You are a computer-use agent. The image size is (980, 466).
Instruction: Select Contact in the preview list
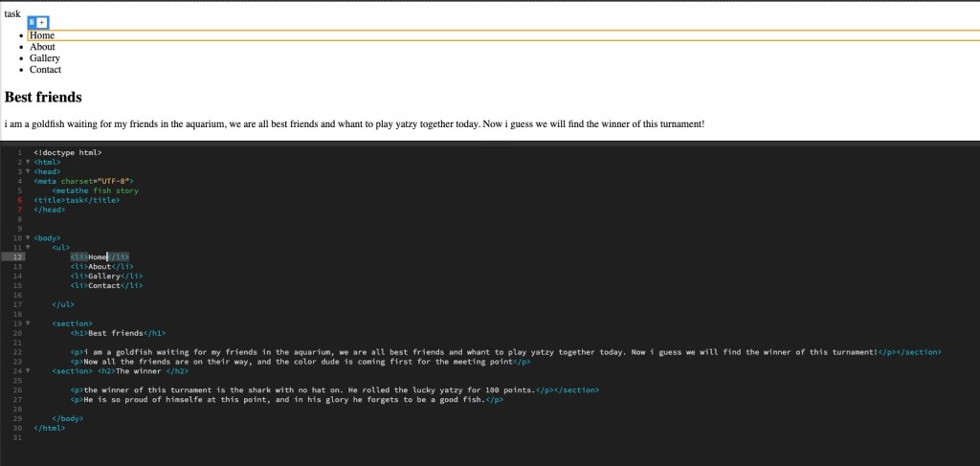pyautogui.click(x=45, y=70)
